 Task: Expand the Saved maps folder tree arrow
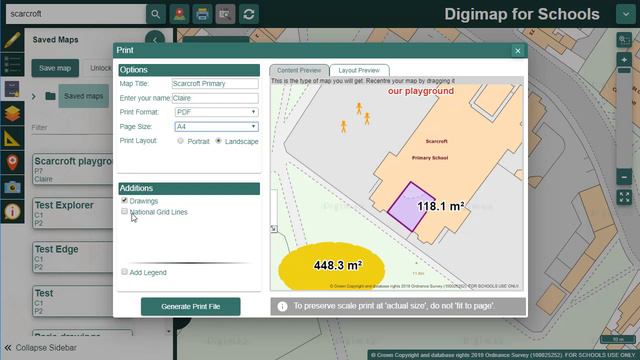tap(34, 97)
